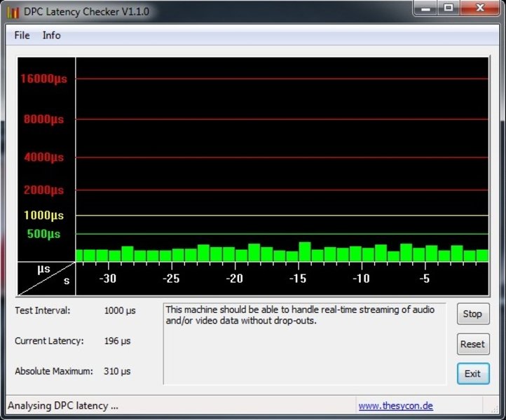Click the -5 seconds axis label

pos(425,279)
